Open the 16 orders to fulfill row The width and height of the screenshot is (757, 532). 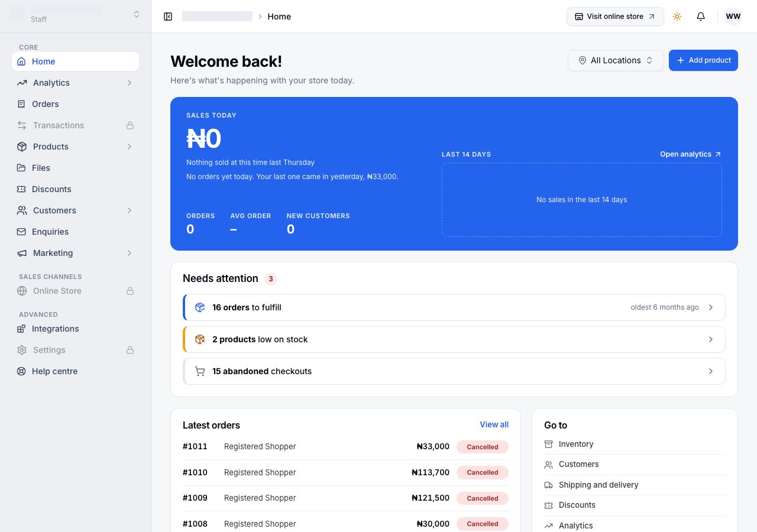(x=454, y=307)
